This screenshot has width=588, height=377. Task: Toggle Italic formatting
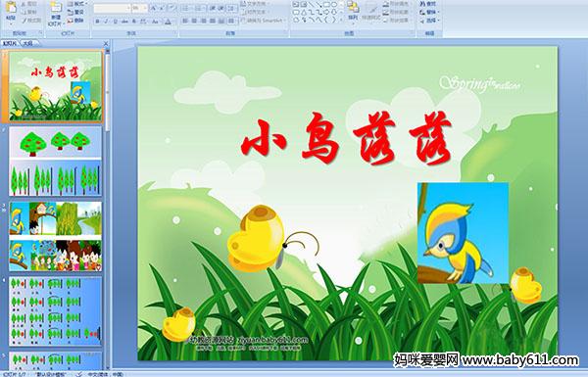click(106, 22)
